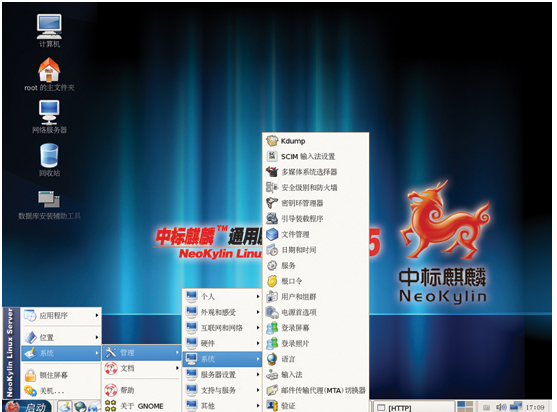Select the 其他 menu item

222,405
